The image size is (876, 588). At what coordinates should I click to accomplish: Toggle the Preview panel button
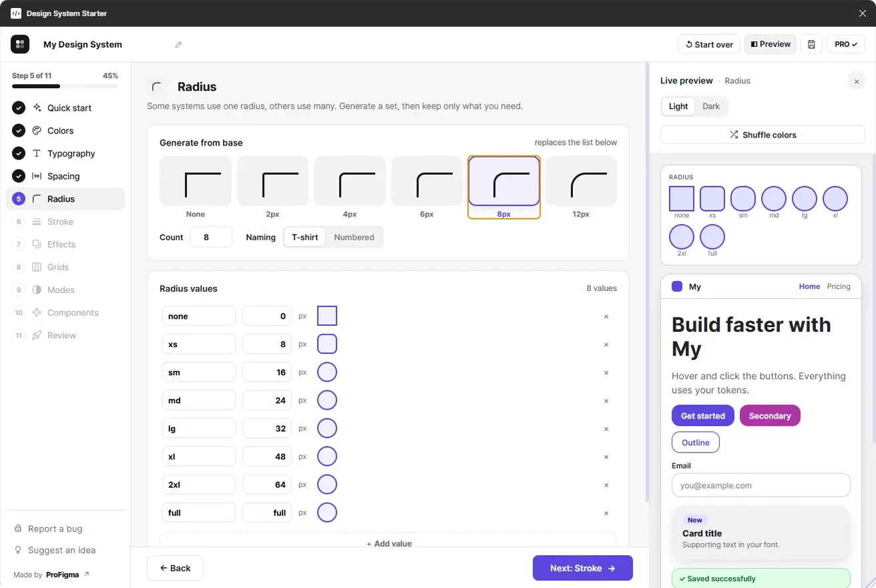[771, 44]
